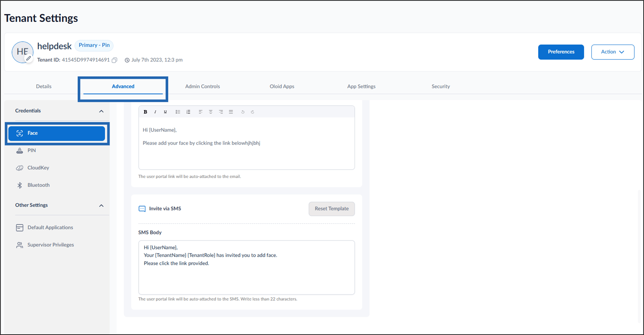Apply underline formatting in email editor
This screenshot has height=335, width=644.
coord(165,112)
